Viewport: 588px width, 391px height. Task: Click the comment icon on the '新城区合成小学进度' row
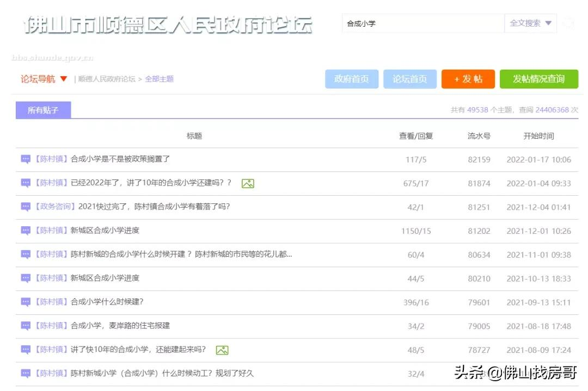[25, 231]
